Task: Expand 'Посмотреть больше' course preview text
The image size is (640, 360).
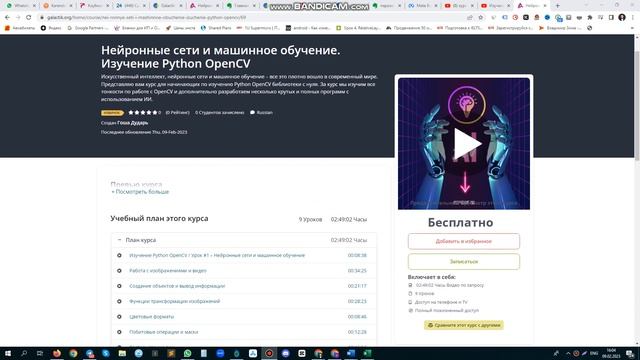Action: coord(140,192)
